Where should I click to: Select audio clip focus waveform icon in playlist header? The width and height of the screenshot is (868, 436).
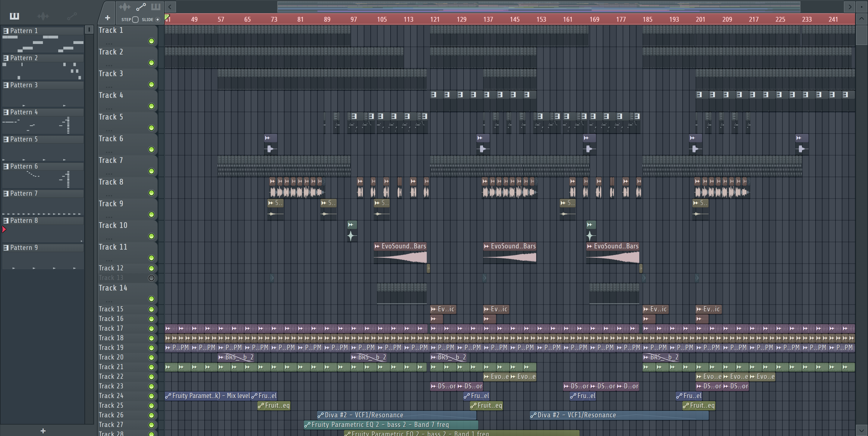pos(125,7)
